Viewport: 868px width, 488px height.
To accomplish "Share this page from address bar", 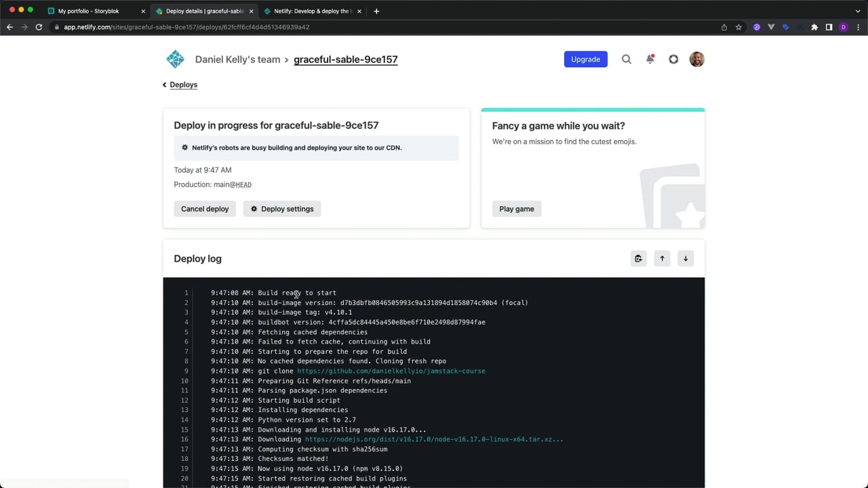I will (x=724, y=27).
